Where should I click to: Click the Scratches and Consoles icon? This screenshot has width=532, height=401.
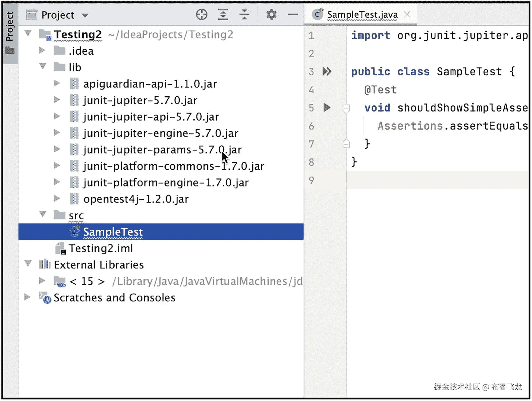click(x=45, y=298)
